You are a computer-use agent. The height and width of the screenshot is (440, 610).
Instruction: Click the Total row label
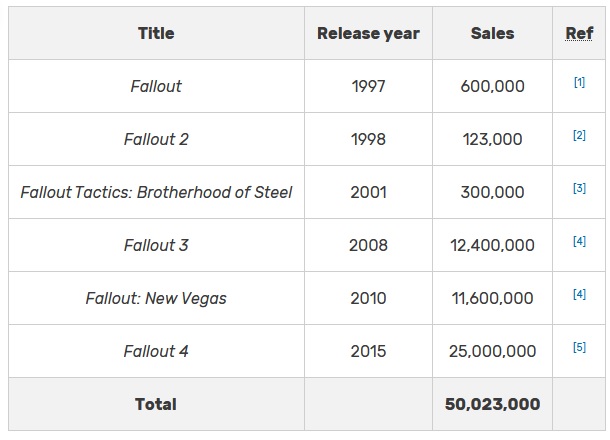pos(156,404)
